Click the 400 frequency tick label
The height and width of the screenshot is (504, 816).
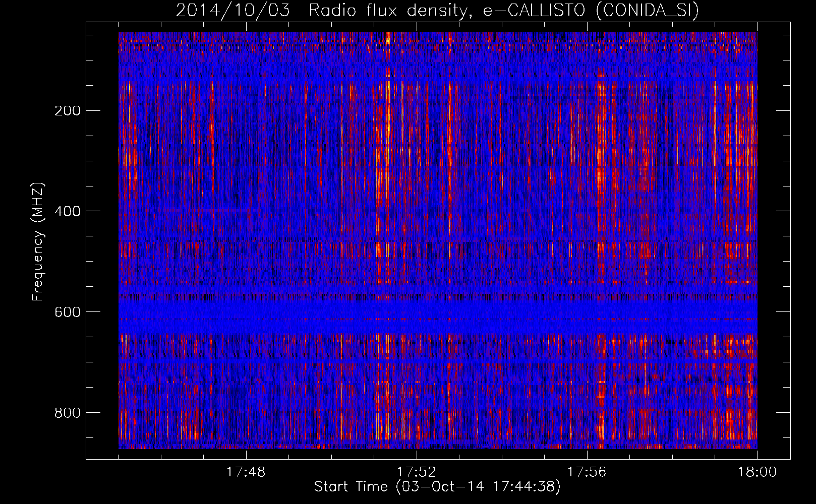[68, 212]
